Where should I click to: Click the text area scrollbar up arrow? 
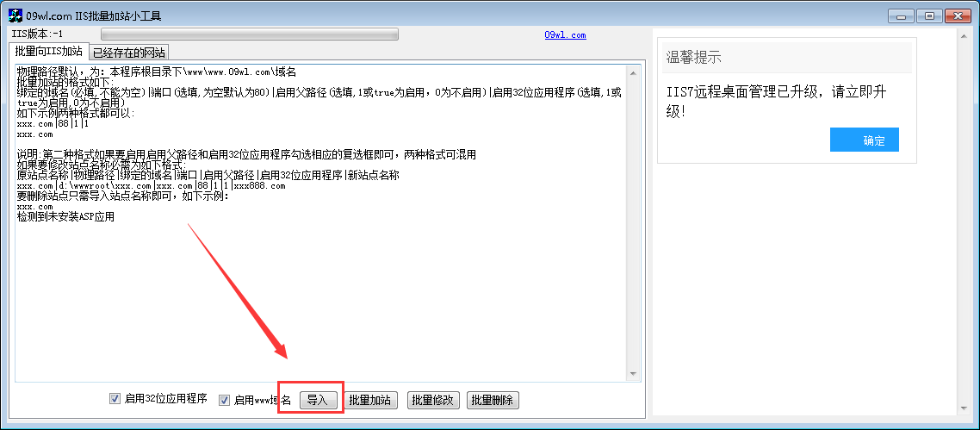(632, 72)
